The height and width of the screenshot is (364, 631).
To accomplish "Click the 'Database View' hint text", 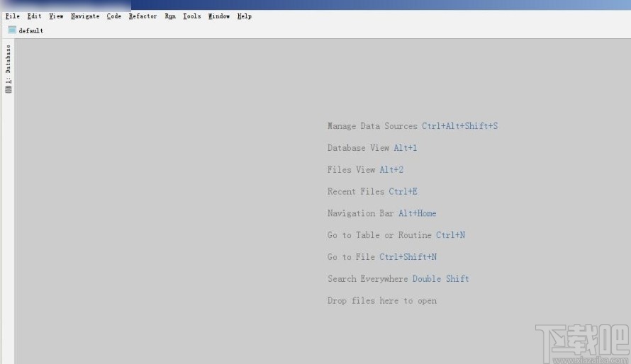I will [358, 148].
